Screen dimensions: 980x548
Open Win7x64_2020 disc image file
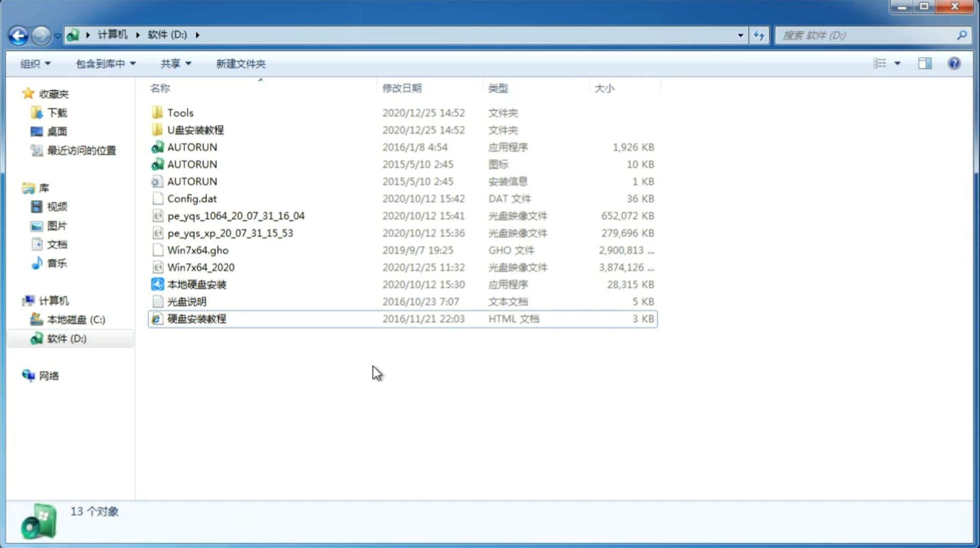200,267
